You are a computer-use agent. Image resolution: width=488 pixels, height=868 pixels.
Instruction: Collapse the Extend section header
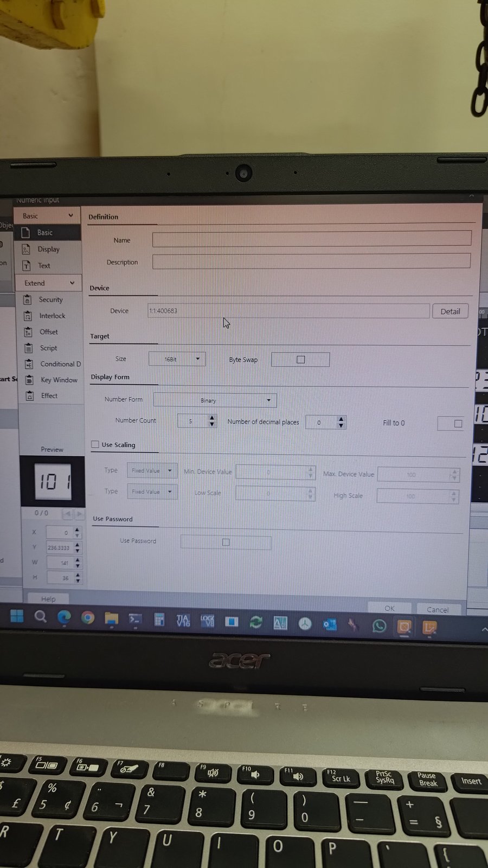pyautogui.click(x=49, y=283)
